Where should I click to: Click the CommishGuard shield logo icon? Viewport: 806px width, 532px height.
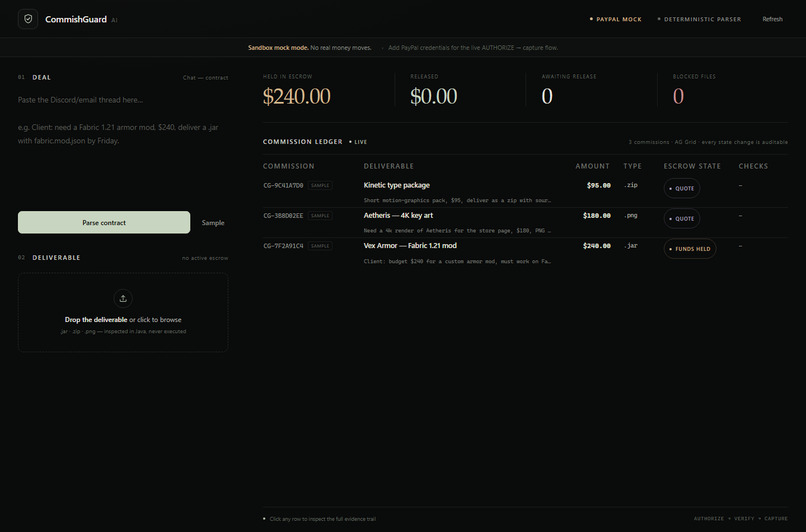[28, 19]
